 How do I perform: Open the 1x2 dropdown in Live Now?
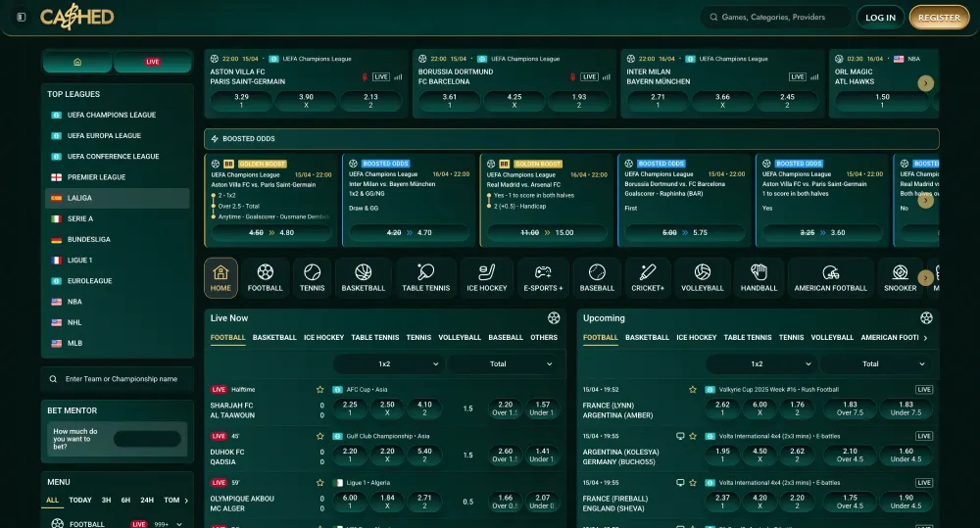(390, 363)
